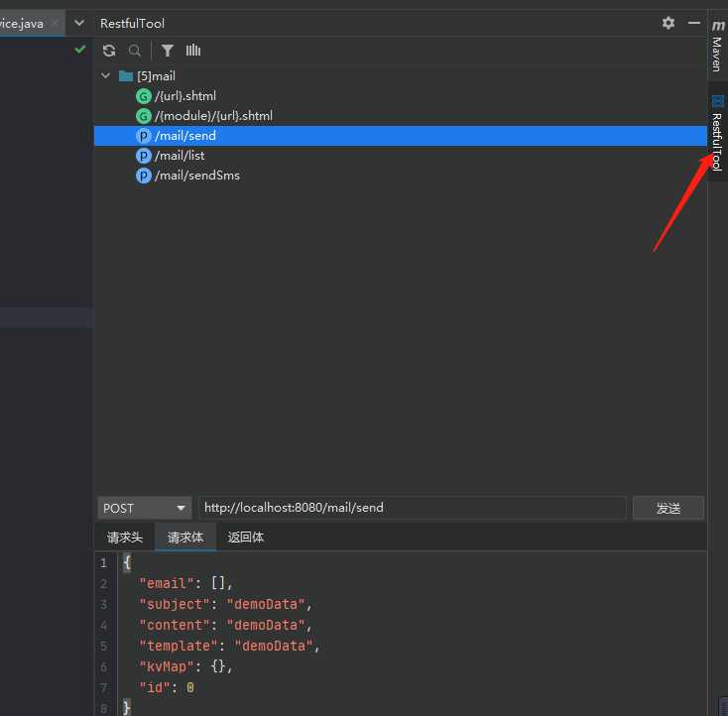Click the filter funnel icon
The width and height of the screenshot is (728, 716).
[x=168, y=51]
